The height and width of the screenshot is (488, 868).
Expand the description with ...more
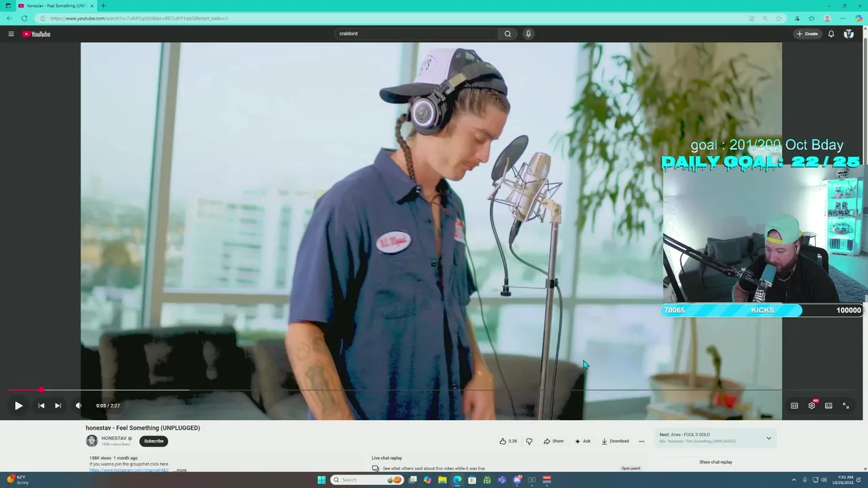pos(181,470)
